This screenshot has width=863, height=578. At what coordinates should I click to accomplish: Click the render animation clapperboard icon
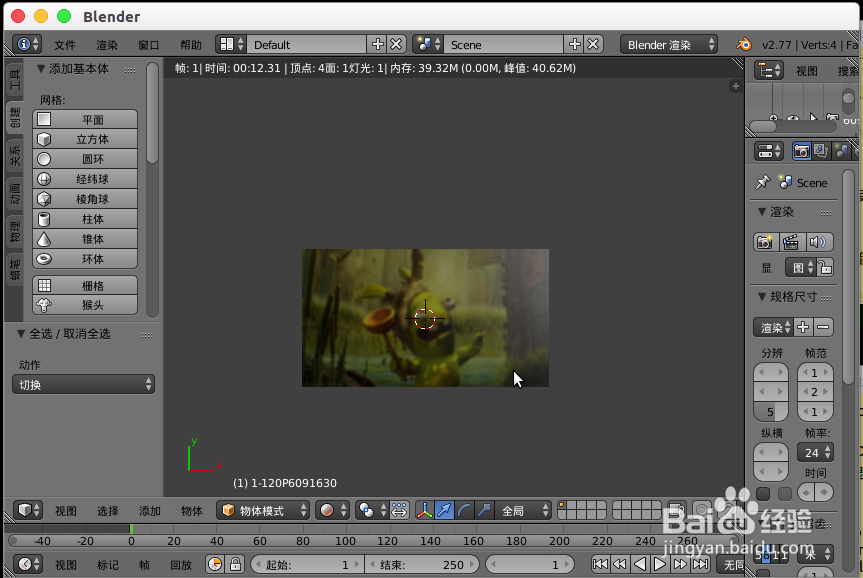pyautogui.click(x=791, y=242)
